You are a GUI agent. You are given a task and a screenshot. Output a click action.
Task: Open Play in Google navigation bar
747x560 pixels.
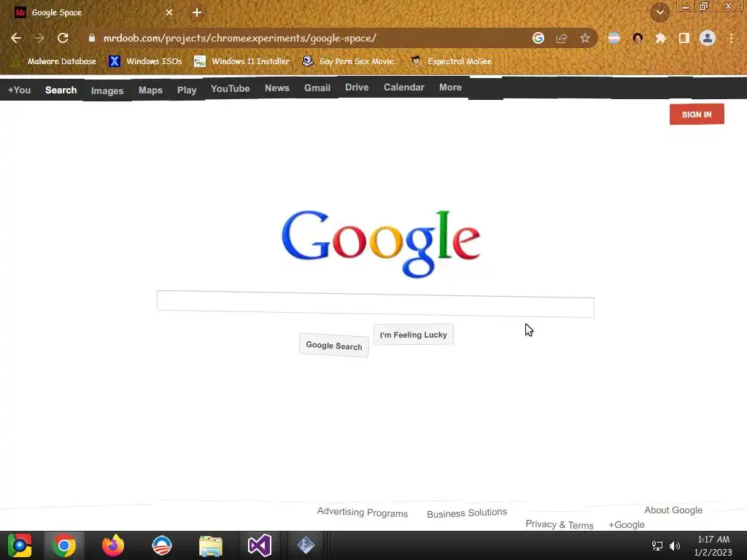coord(187,90)
